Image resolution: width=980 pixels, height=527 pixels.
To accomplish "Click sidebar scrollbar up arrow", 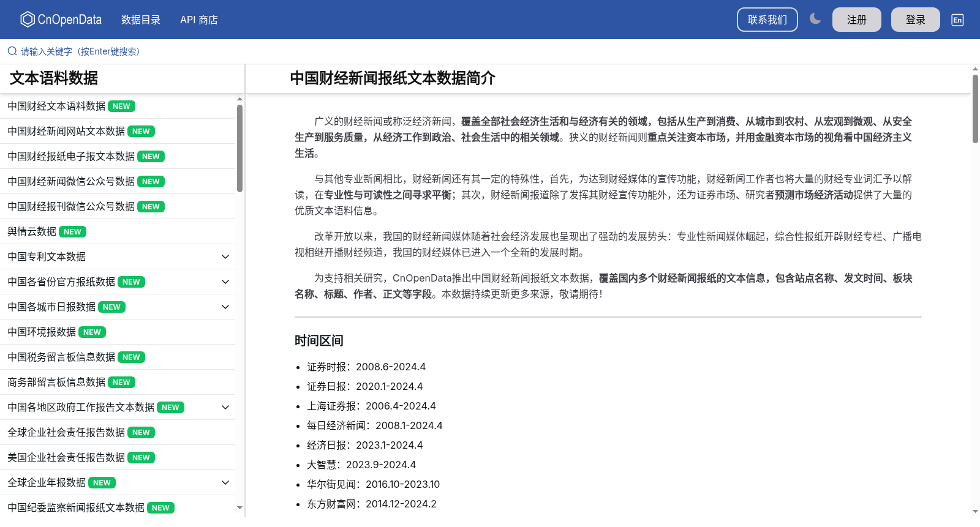I will (239, 99).
